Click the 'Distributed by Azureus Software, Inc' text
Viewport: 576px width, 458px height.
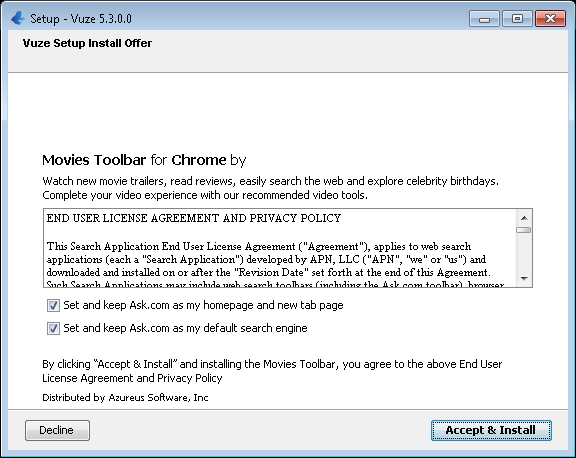point(125,398)
